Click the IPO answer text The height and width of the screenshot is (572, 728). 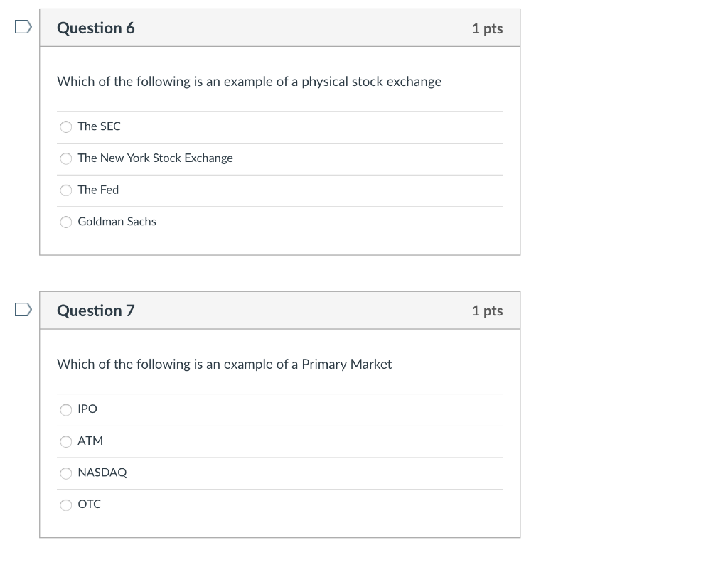(87, 409)
